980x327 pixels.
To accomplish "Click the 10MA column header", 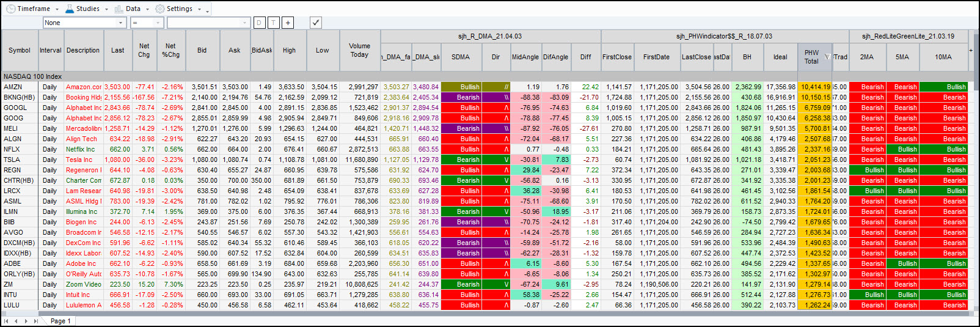I will point(943,57).
